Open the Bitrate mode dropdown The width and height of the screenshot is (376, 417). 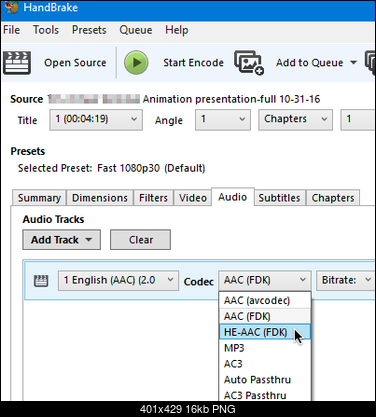[346, 280]
